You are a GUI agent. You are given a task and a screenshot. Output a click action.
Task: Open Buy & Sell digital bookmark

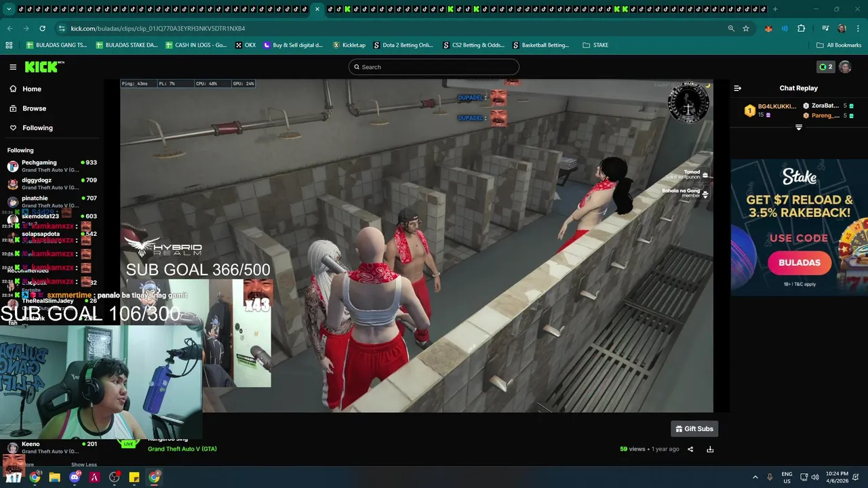(293, 45)
